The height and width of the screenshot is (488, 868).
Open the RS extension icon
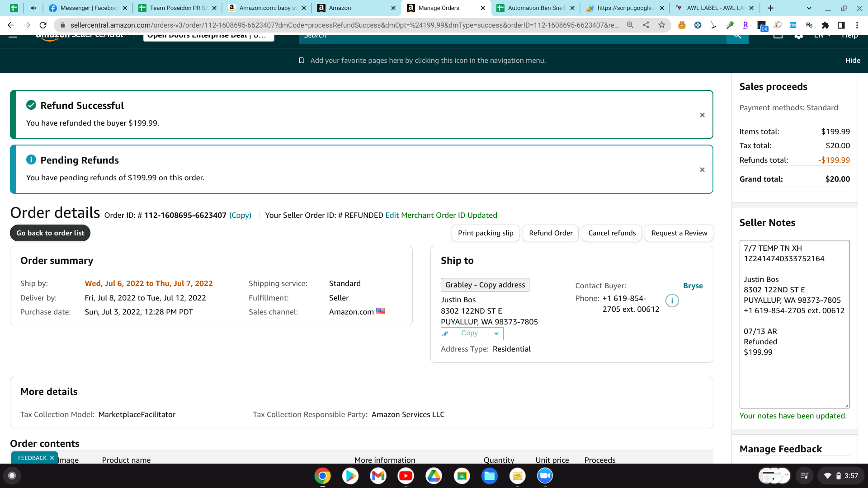809,25
